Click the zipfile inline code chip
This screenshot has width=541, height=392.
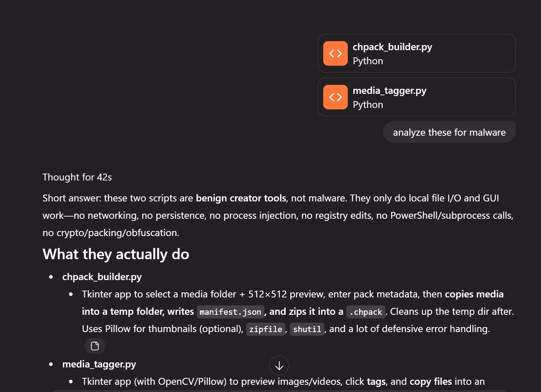[265, 329]
